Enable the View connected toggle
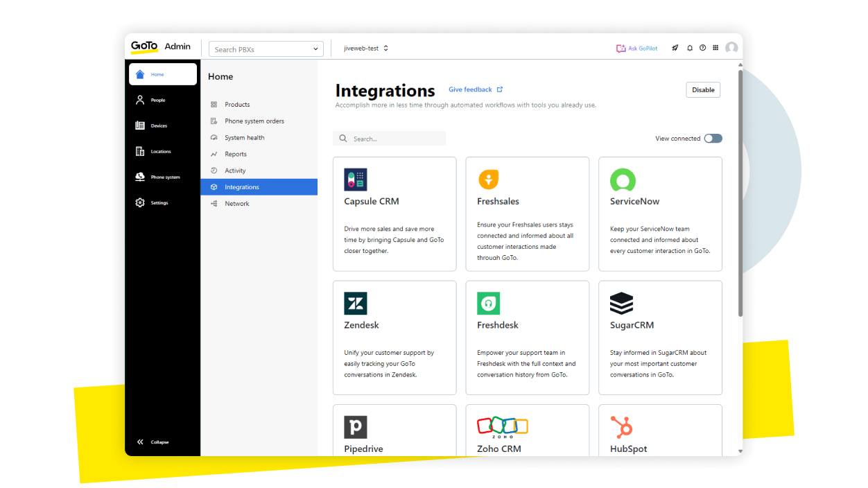Image resolution: width=868 pixels, height=488 pixels. [x=713, y=138]
